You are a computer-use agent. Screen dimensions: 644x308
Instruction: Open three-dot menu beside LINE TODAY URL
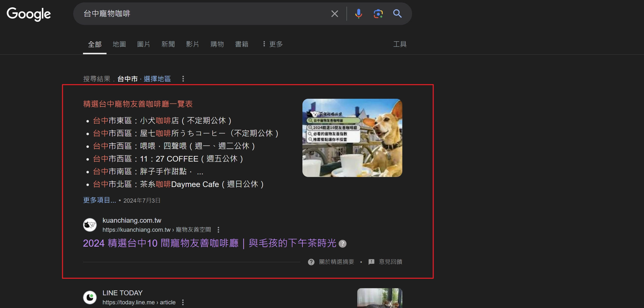183,302
